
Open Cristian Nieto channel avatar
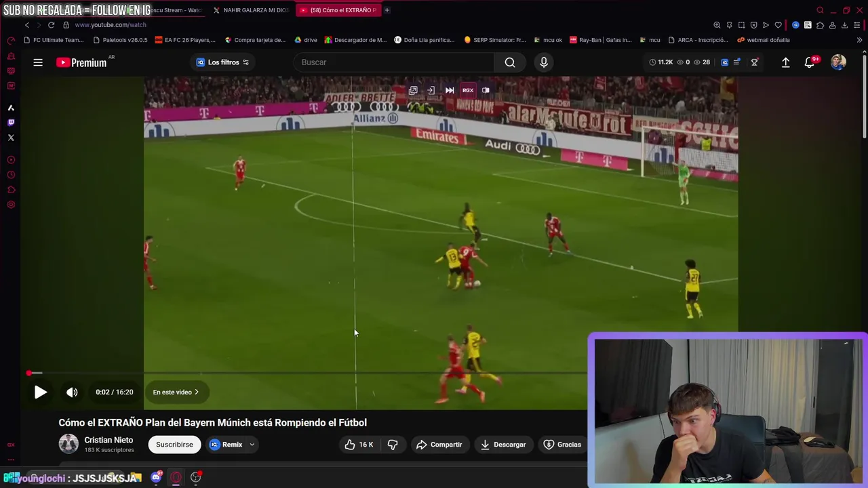pyautogui.click(x=68, y=444)
